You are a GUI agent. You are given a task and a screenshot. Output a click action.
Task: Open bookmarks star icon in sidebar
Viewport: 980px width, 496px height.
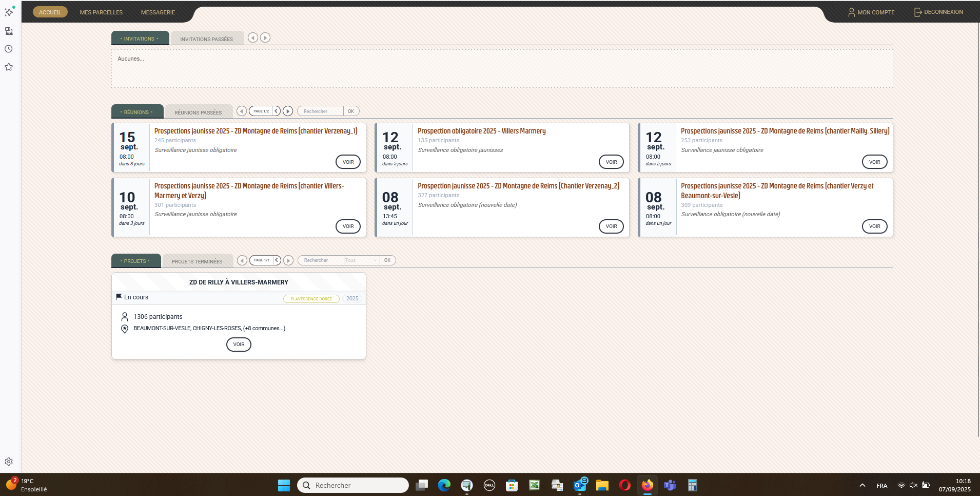pos(9,67)
